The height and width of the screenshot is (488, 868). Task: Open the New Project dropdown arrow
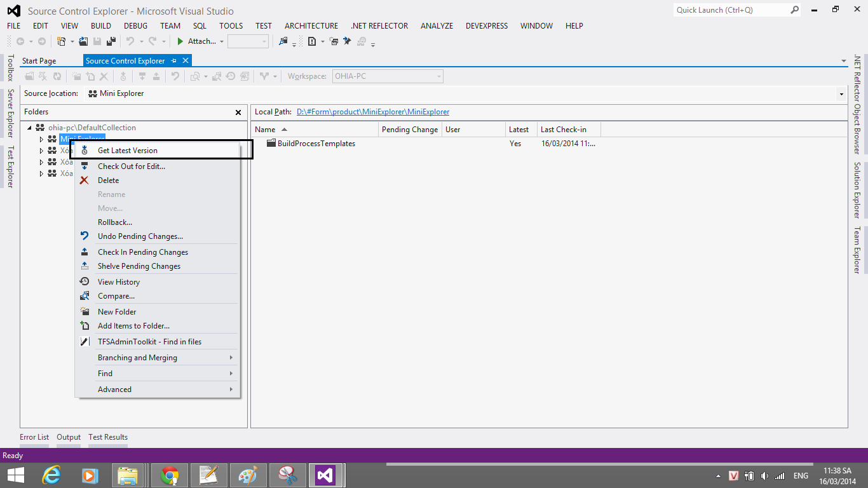72,41
